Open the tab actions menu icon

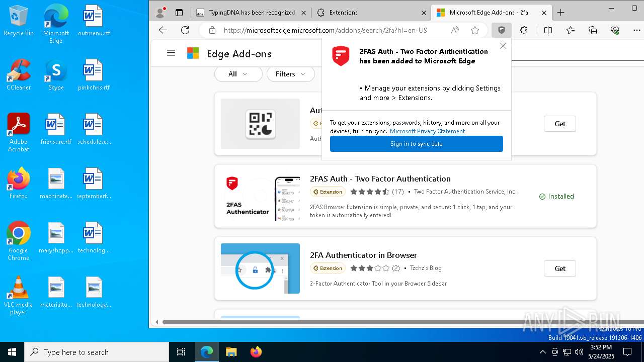point(179,13)
